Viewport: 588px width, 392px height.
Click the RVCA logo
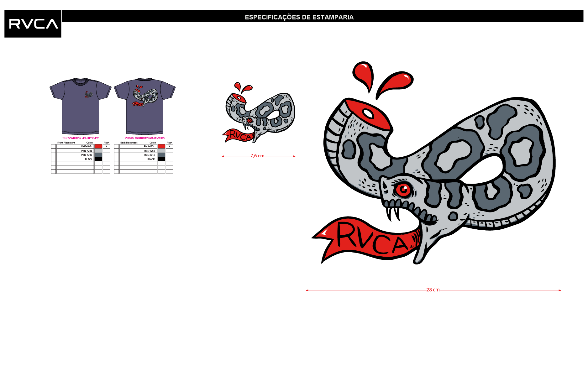pos(33,24)
